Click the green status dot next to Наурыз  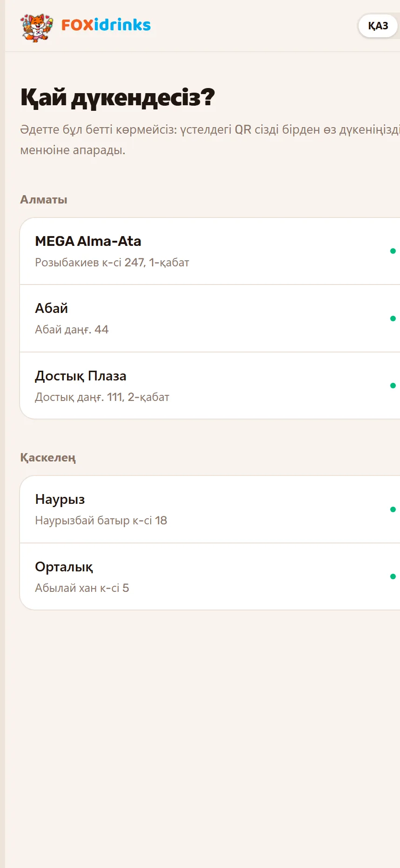[x=393, y=509]
